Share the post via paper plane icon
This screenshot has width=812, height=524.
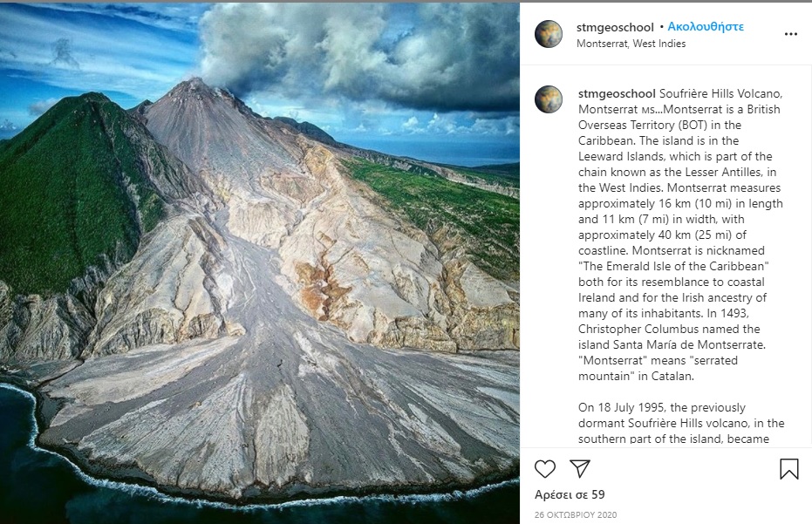580,468
